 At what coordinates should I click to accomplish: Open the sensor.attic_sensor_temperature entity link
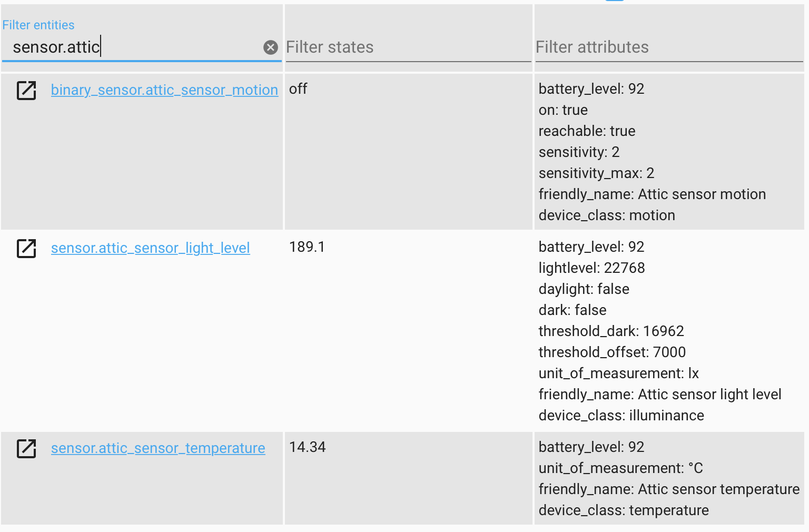(158, 448)
